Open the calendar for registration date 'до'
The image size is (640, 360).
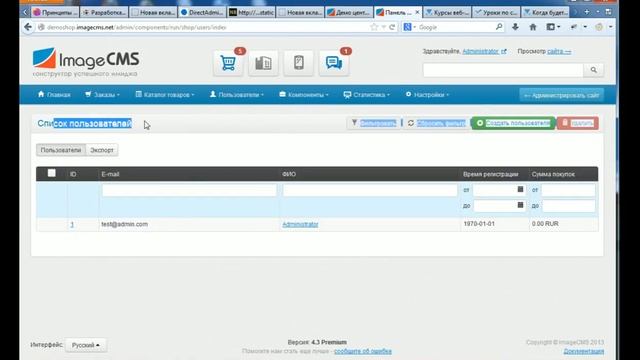(520, 205)
